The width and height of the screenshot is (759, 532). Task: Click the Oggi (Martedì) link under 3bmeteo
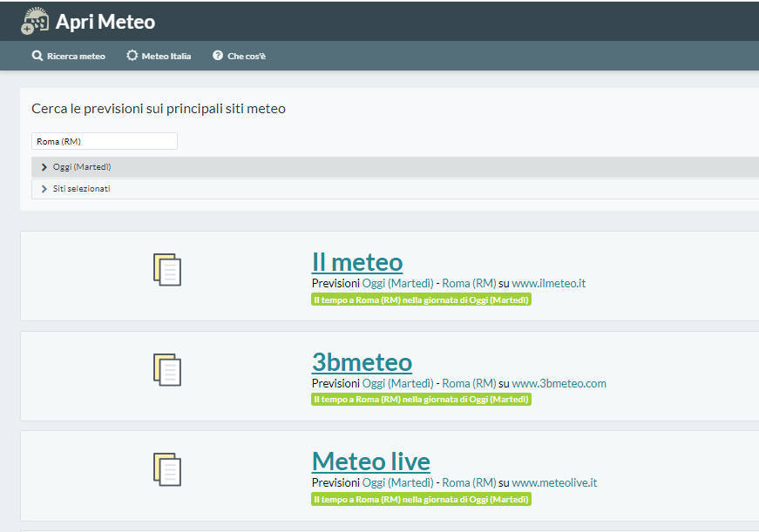[x=398, y=383]
